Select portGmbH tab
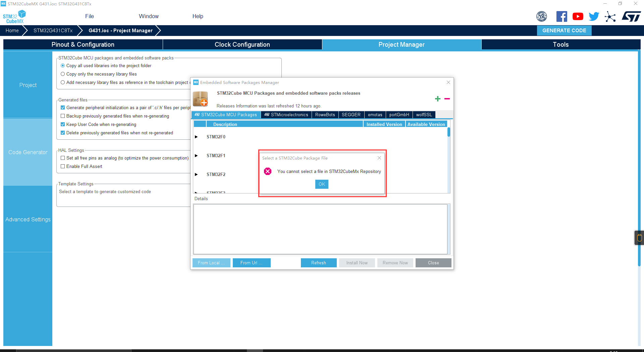Screen dimensions: 644x352 click(399, 115)
